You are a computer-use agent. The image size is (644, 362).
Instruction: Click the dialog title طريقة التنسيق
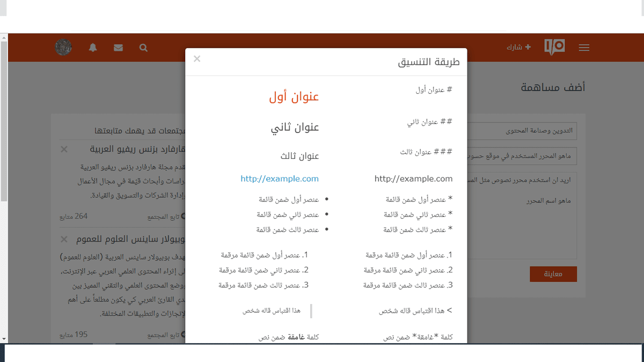[x=429, y=62]
